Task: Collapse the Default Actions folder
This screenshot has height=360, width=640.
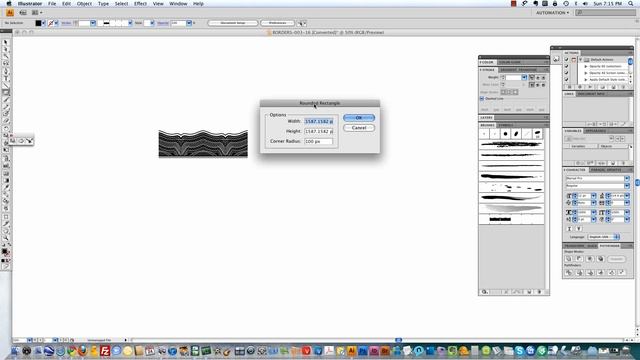Action: 581,60
